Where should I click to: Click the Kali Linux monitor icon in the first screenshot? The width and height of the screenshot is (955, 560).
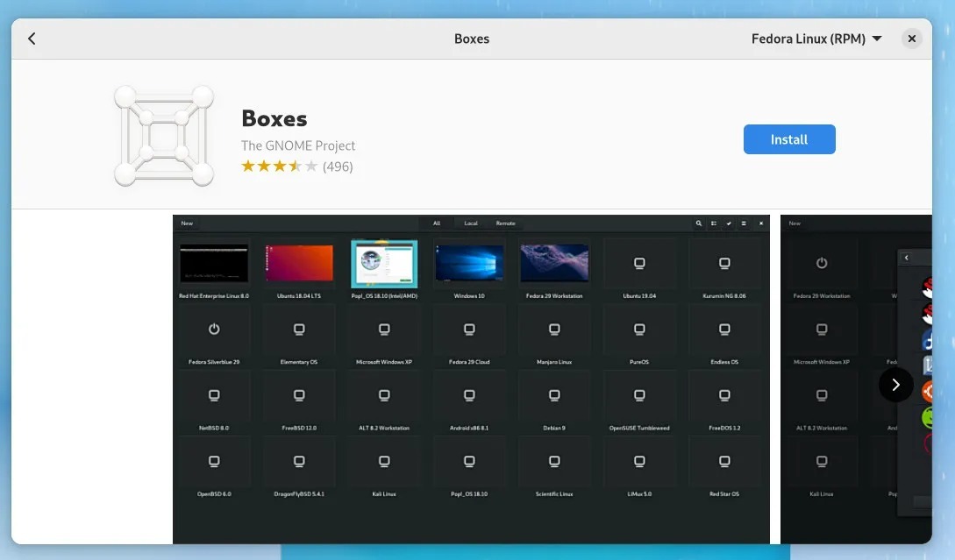384,461
